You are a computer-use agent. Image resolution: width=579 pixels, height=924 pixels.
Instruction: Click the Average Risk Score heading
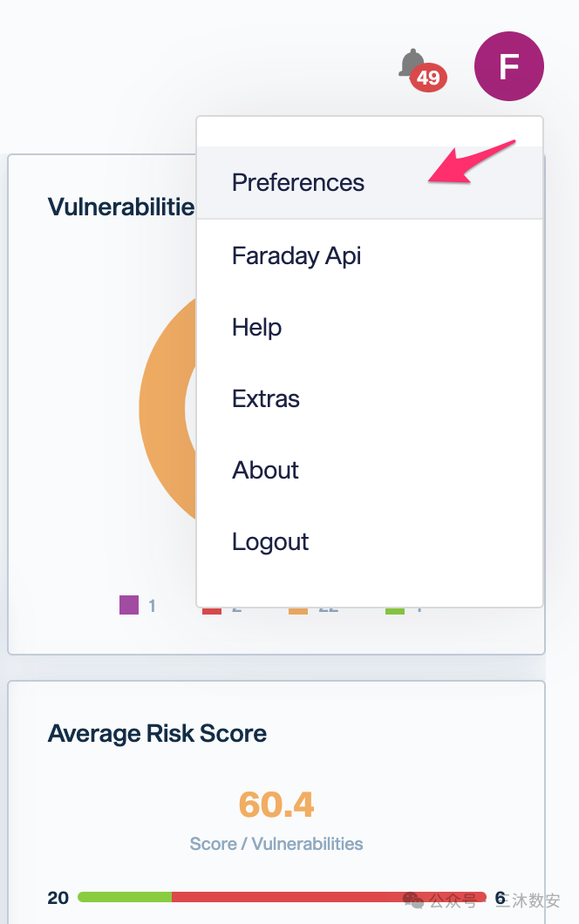coord(157,733)
